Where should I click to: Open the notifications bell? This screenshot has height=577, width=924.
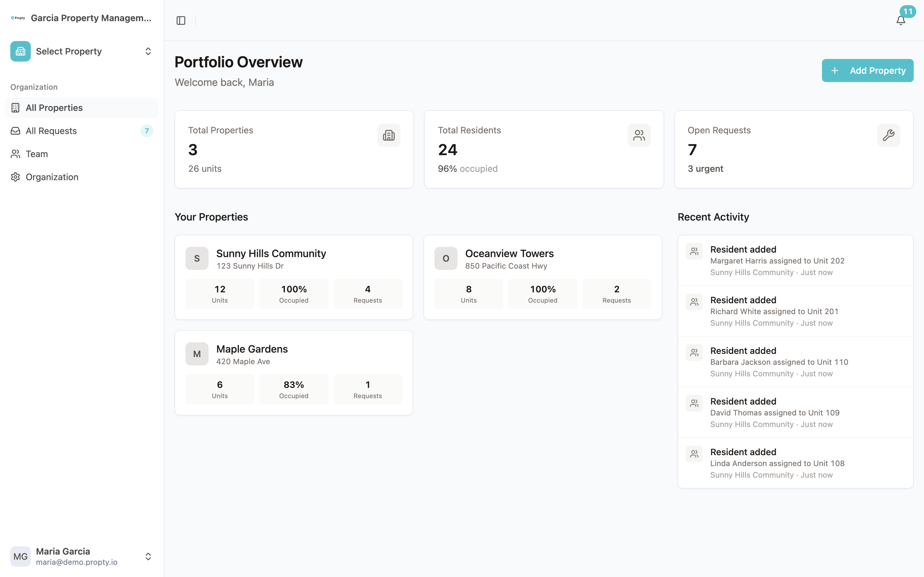pyautogui.click(x=901, y=20)
